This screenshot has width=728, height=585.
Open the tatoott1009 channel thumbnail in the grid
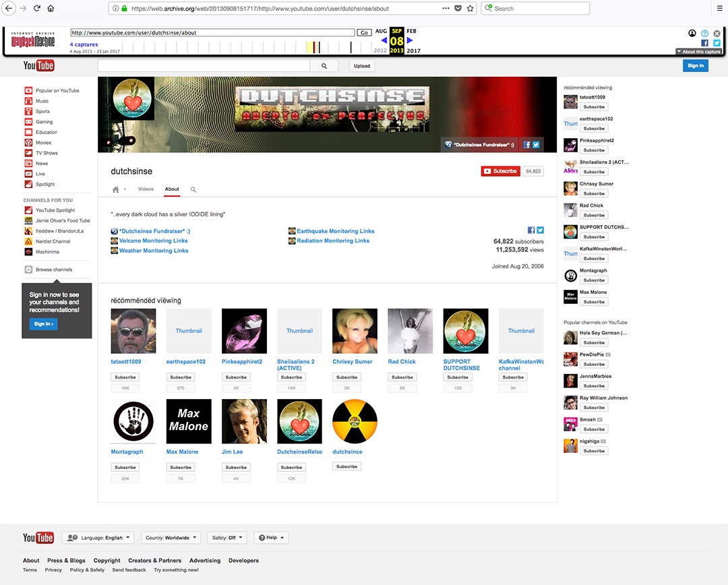click(x=133, y=331)
